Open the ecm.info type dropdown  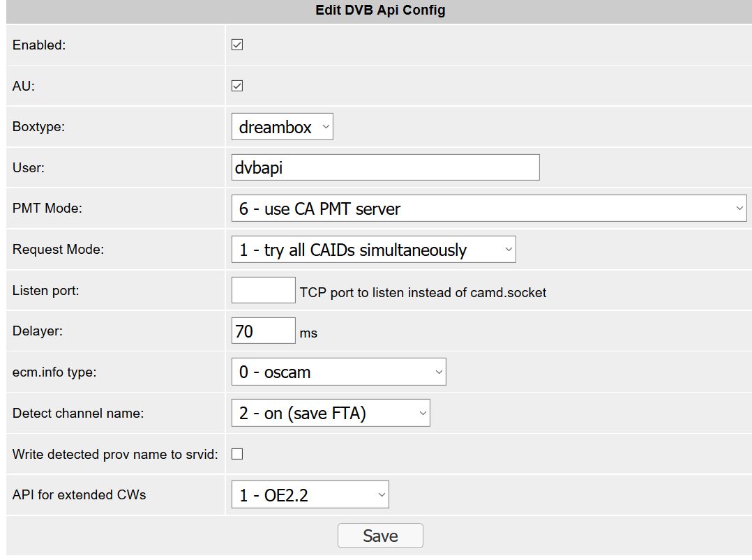338,372
